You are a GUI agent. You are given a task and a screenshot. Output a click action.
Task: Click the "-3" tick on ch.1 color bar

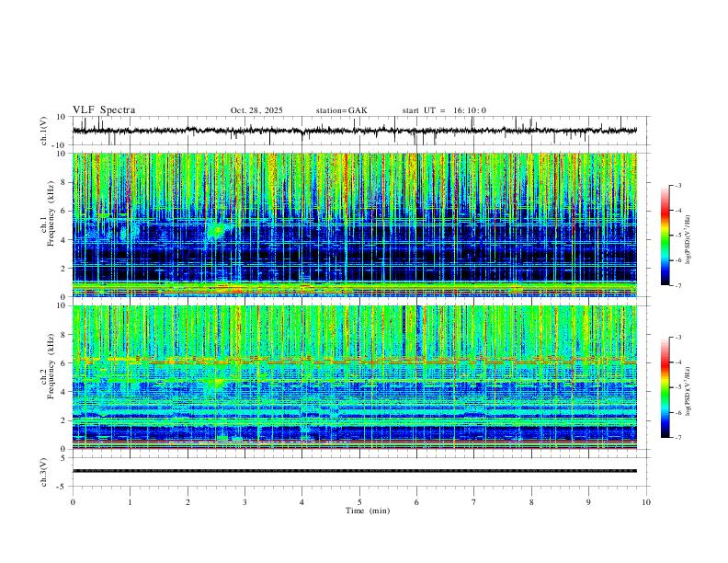click(x=677, y=185)
